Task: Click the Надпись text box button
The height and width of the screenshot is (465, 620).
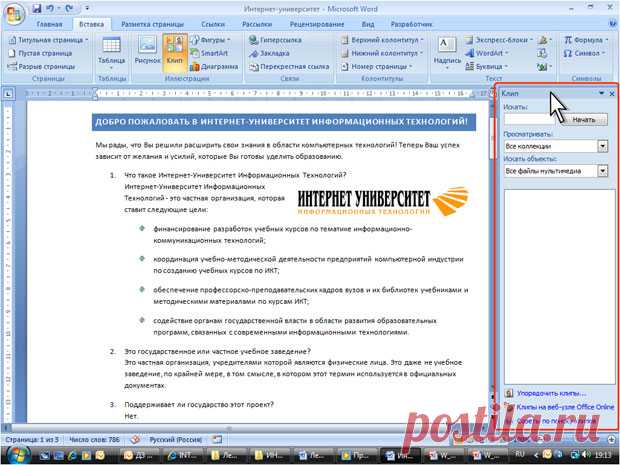Action: (x=447, y=53)
